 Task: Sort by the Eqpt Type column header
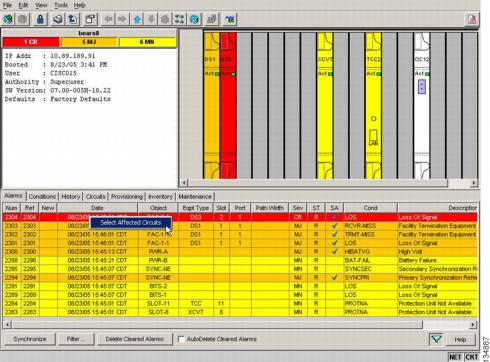click(196, 208)
